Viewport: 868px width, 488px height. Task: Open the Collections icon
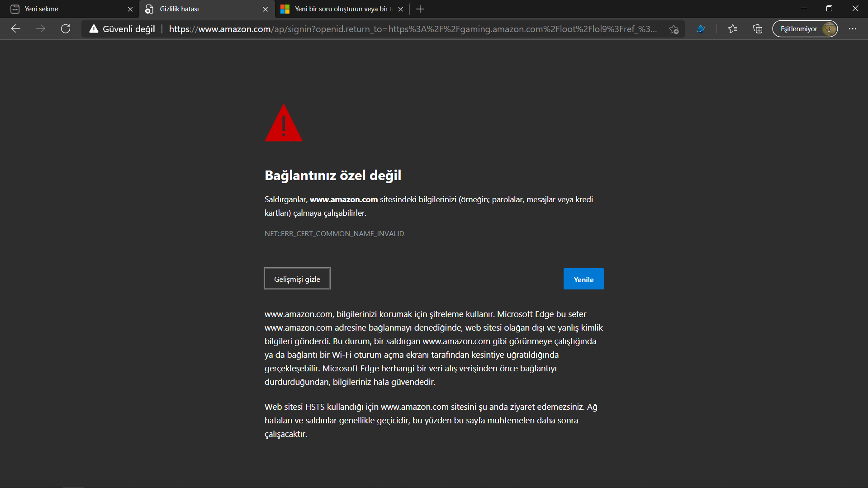click(758, 29)
